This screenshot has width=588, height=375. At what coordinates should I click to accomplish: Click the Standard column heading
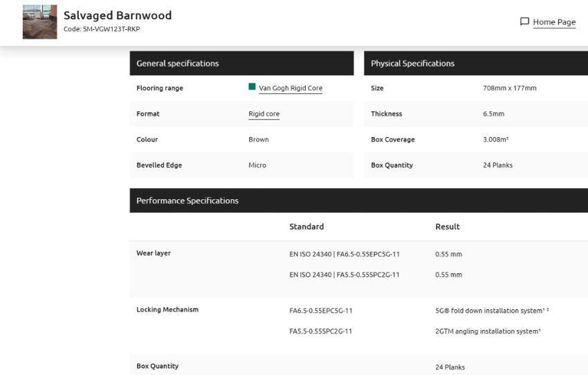point(306,226)
